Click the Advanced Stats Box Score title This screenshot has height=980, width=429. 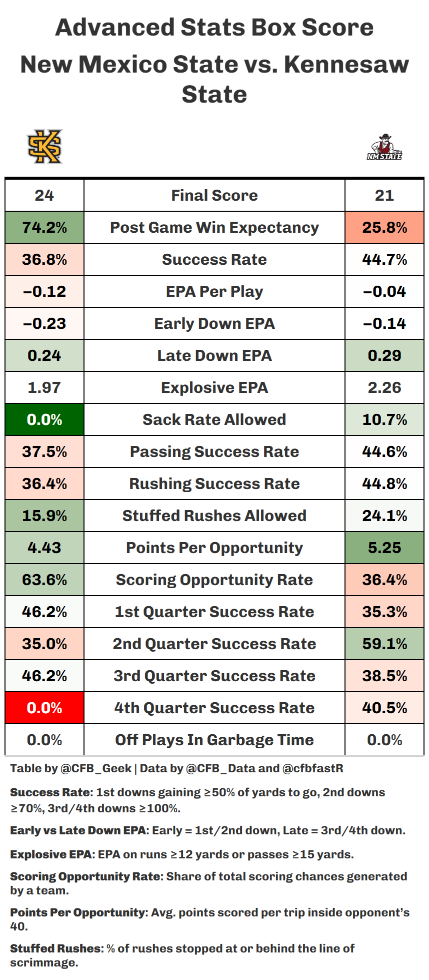pyautogui.click(x=214, y=28)
